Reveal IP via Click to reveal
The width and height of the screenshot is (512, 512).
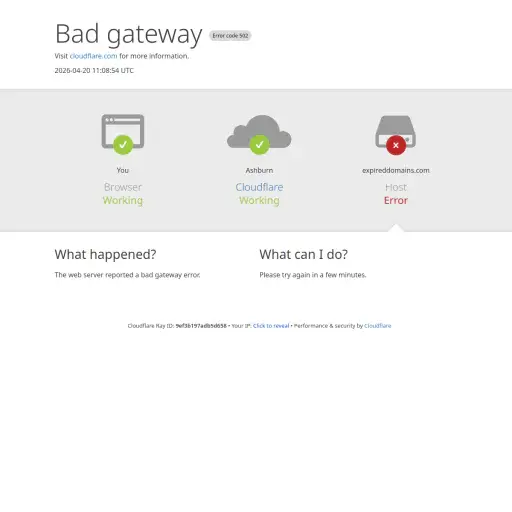271,326
